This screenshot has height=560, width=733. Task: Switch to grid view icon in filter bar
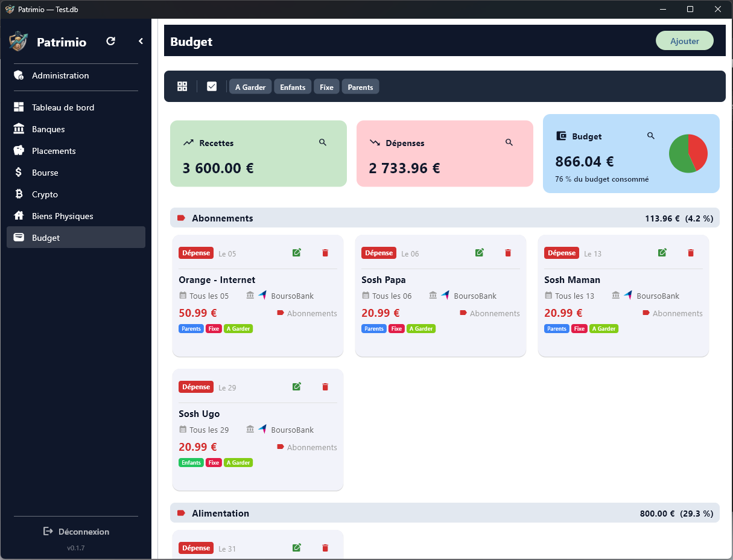pyautogui.click(x=182, y=86)
